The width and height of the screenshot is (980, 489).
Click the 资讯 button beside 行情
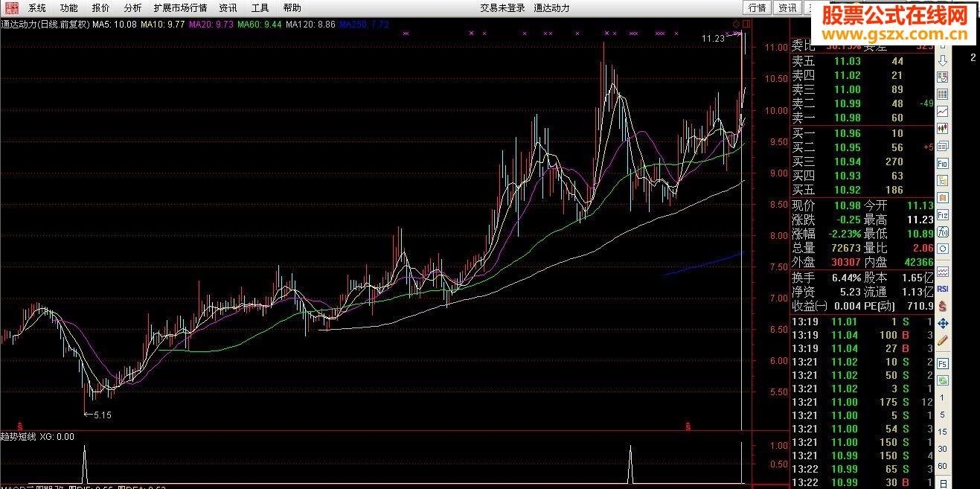787,8
